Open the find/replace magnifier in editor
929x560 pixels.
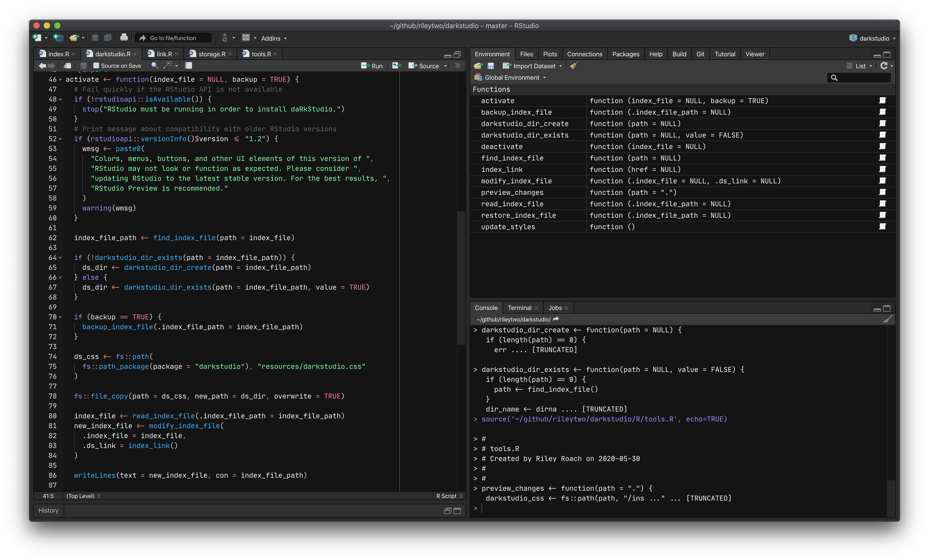coord(155,66)
